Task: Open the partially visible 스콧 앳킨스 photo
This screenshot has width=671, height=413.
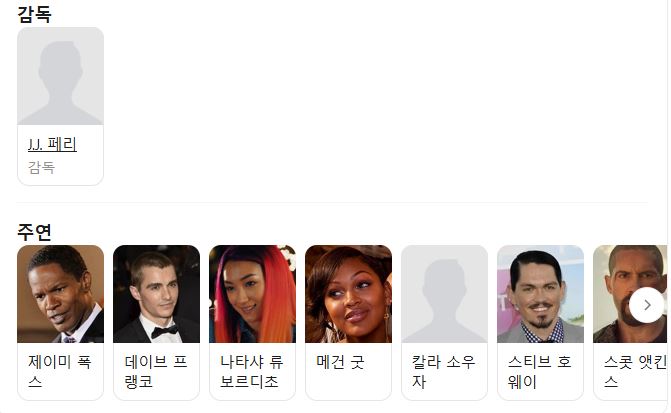Action: pyautogui.click(x=630, y=294)
